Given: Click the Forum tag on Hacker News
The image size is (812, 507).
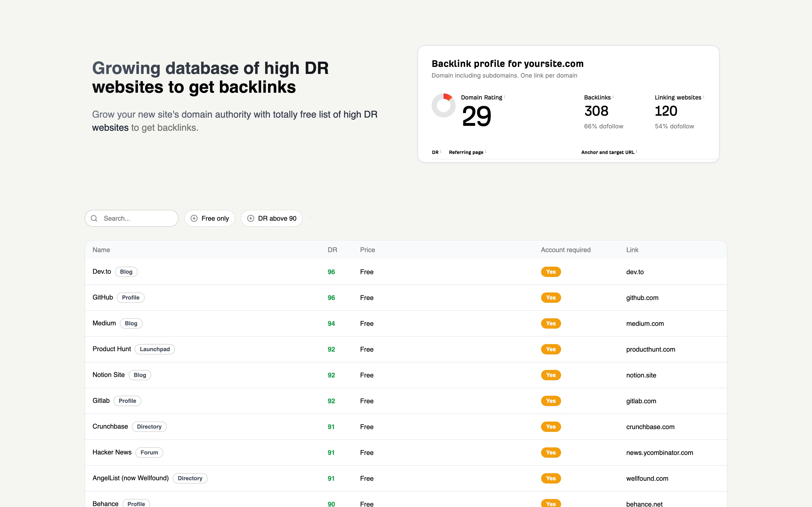Looking at the screenshot, I should [149, 452].
